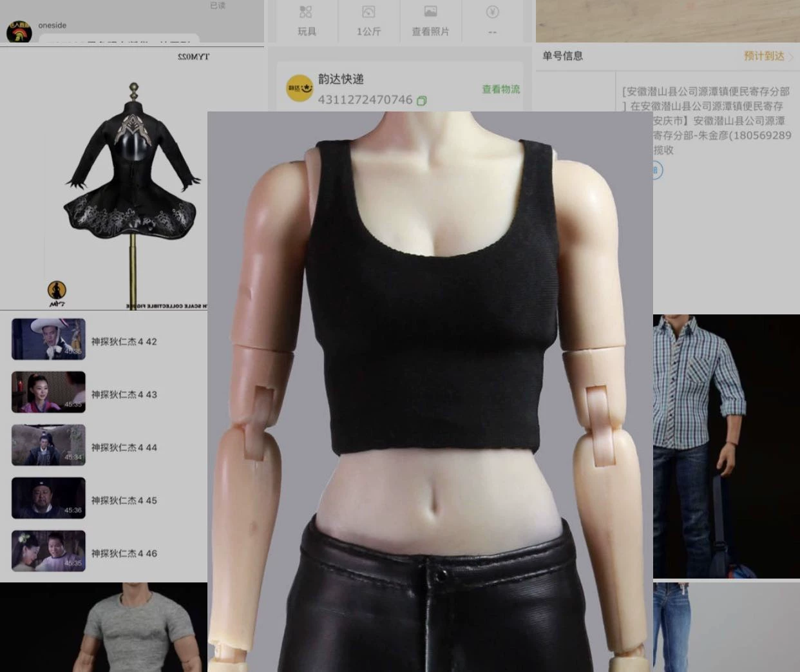Click the yen price icon

(x=493, y=12)
